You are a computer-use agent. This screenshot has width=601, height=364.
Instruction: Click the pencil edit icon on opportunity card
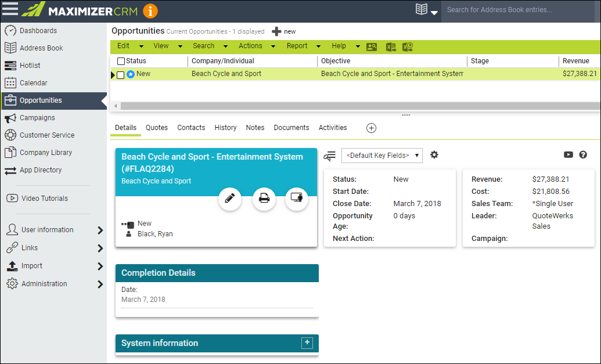(x=230, y=199)
